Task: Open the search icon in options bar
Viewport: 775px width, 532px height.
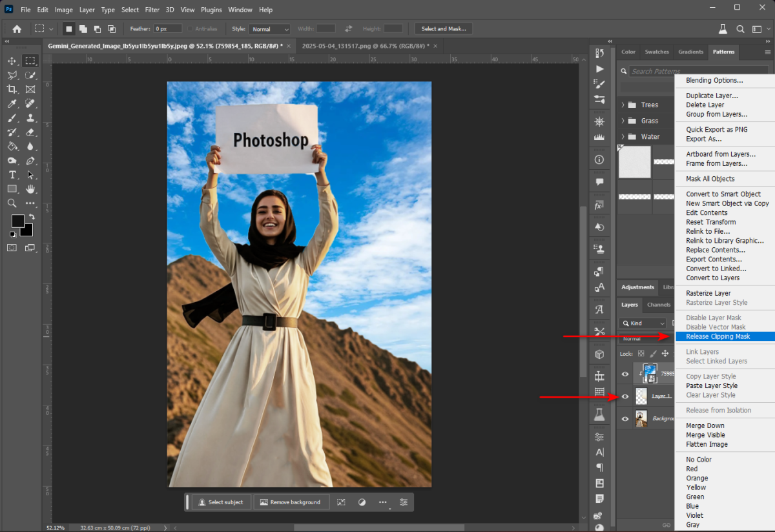Action: tap(740, 29)
